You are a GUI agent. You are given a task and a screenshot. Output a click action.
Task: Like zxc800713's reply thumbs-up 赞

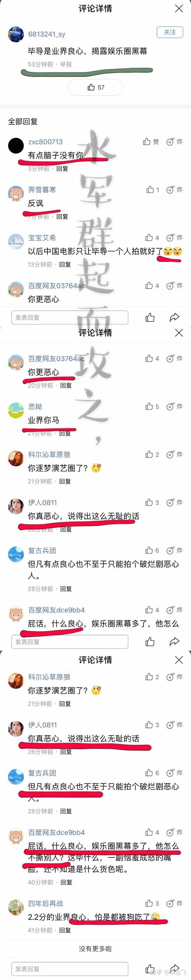click(151, 142)
